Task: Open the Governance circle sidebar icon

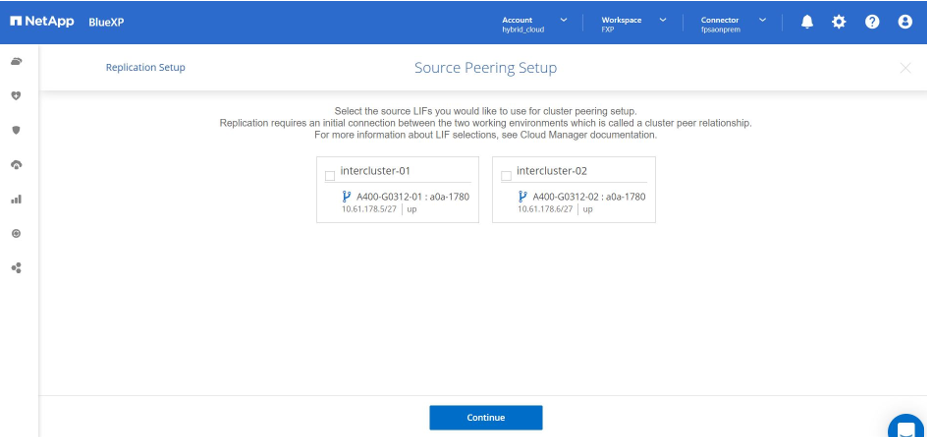Action: pyautogui.click(x=16, y=233)
